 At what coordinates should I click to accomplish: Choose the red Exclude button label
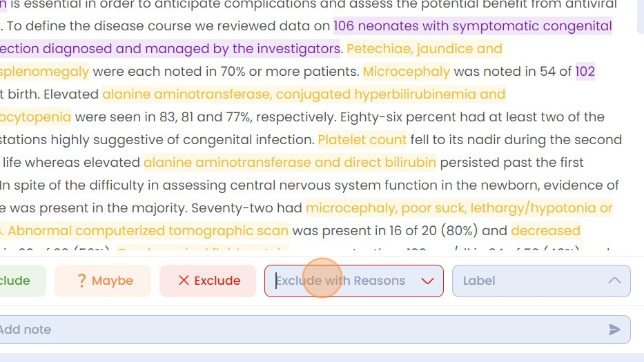pyautogui.click(x=217, y=281)
